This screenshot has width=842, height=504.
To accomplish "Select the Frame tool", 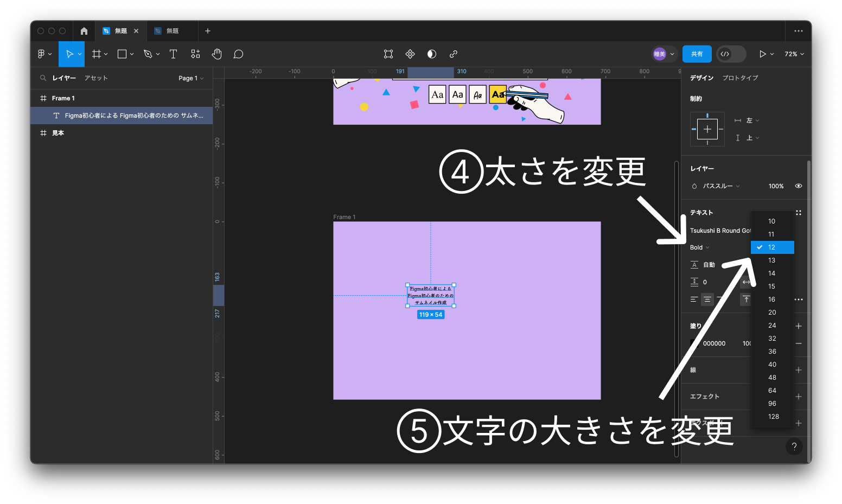I will coord(97,54).
